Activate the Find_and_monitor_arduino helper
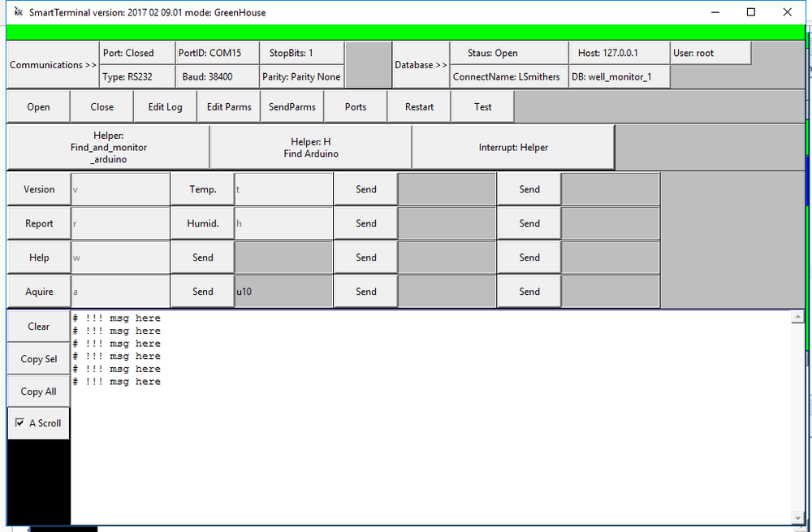The width and height of the screenshot is (812, 532). (x=108, y=146)
